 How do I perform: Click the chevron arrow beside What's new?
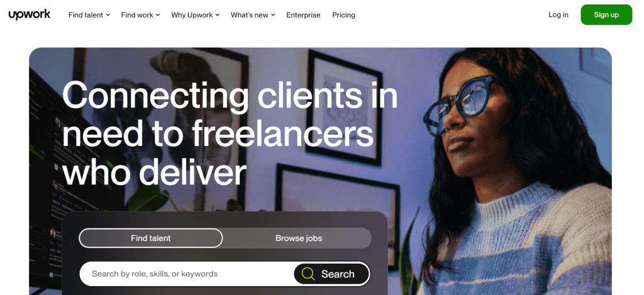[273, 15]
